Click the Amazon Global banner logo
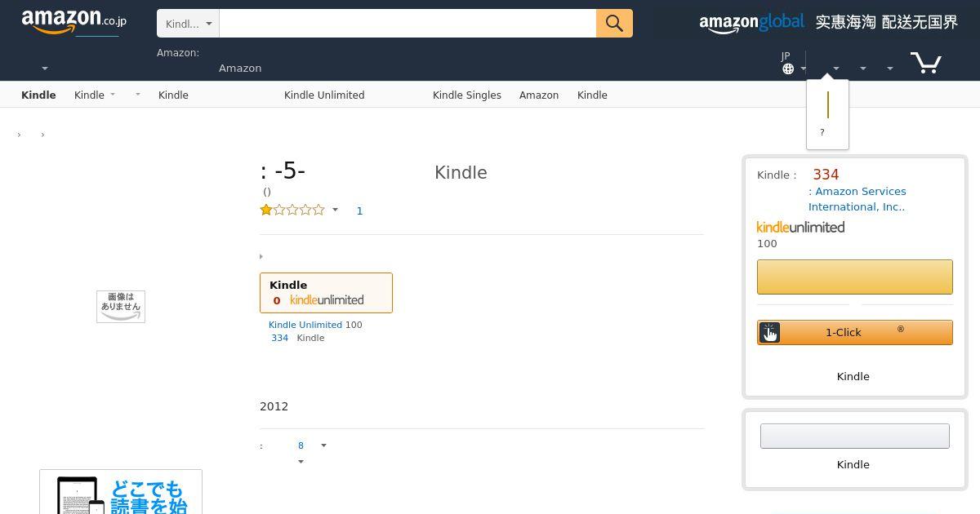 (x=751, y=23)
